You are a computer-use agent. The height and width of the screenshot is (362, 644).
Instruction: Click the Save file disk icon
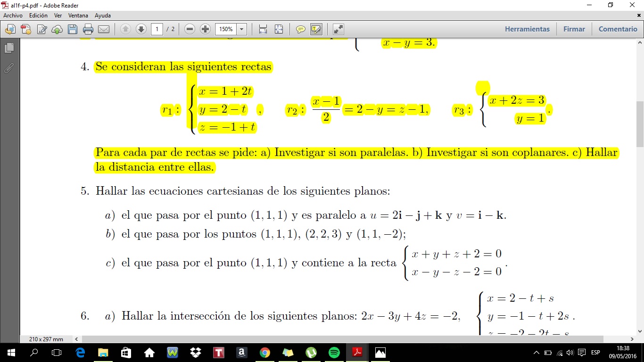coord(72,29)
